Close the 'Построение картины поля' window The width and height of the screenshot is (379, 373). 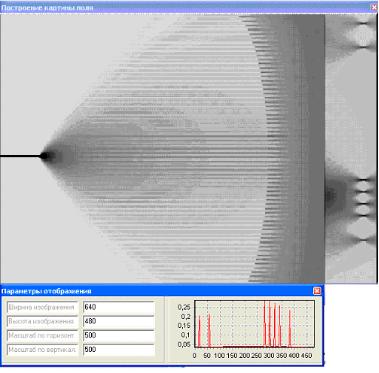click(x=375, y=7)
